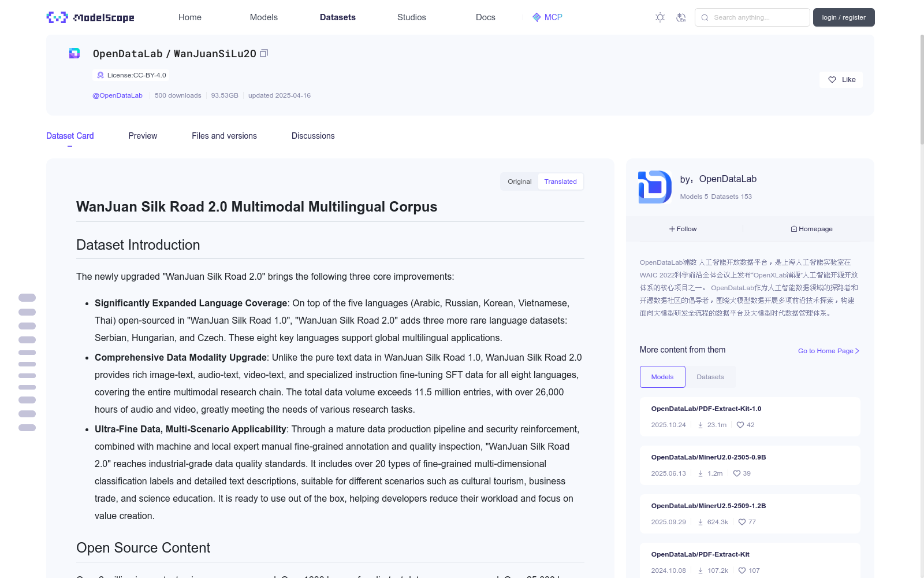Open the large OpenDataLab organization logo

(655, 187)
